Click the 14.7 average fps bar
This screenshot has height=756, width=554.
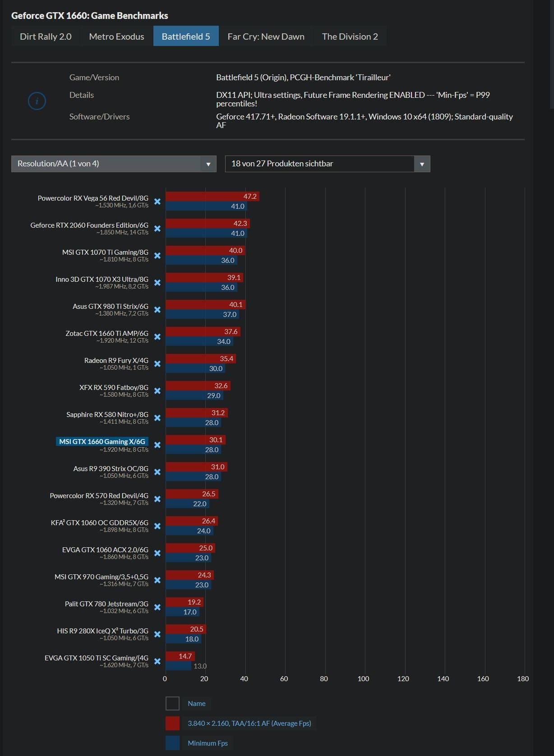click(x=180, y=656)
